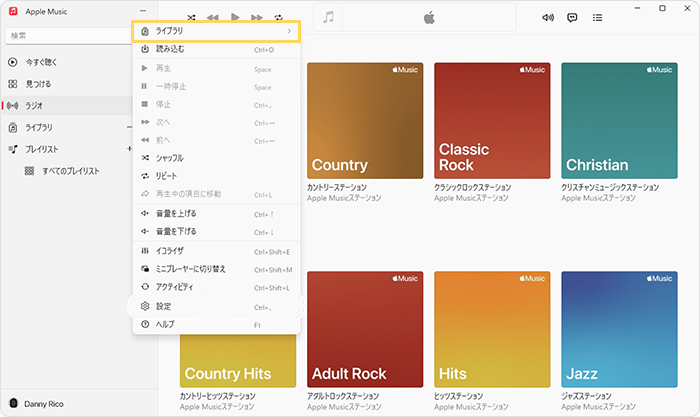Click カントリーステーション title text

pyautogui.click(x=337, y=188)
